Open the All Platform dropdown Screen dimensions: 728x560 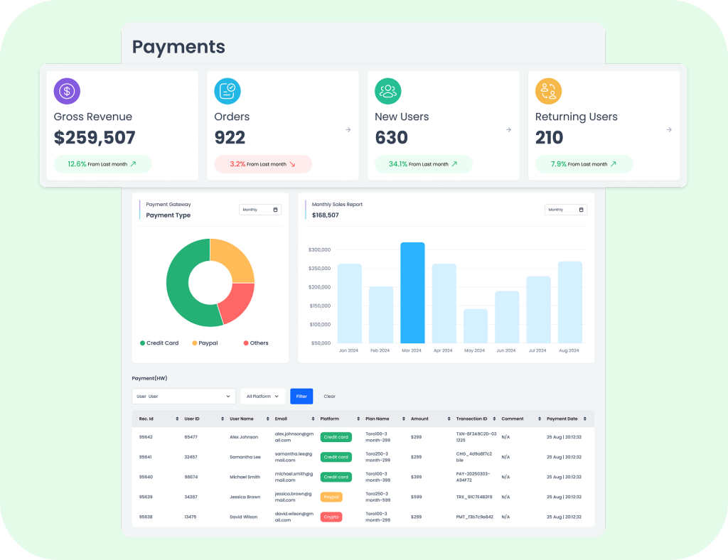[x=262, y=396]
